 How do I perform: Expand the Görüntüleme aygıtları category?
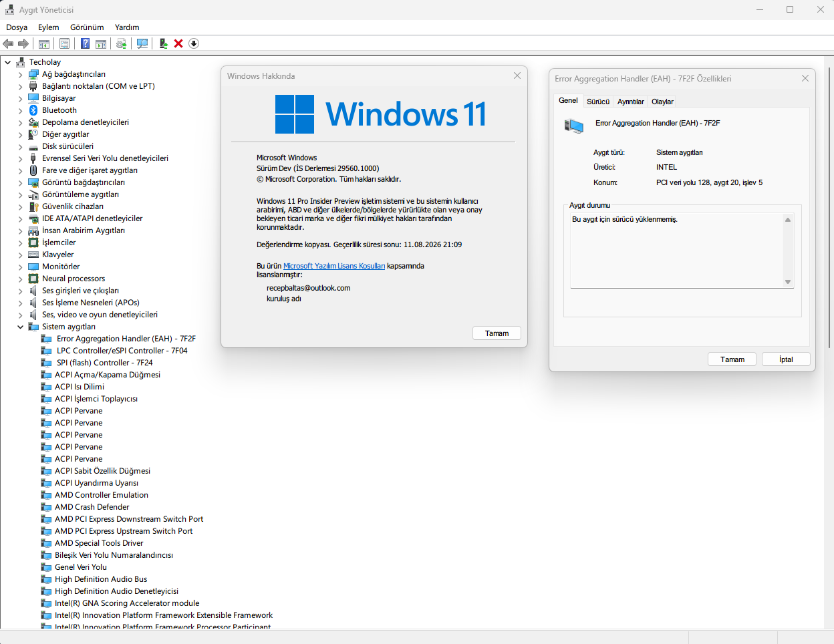[x=20, y=194]
